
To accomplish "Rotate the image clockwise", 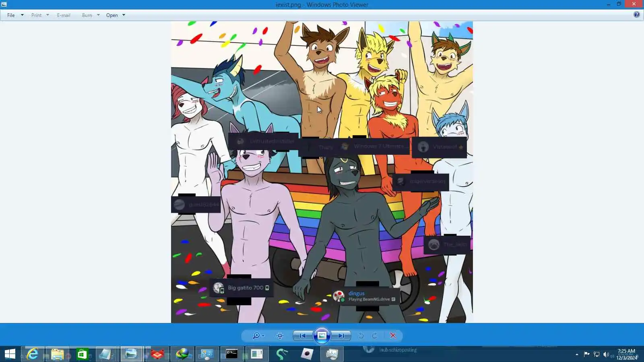I will tap(375, 335).
